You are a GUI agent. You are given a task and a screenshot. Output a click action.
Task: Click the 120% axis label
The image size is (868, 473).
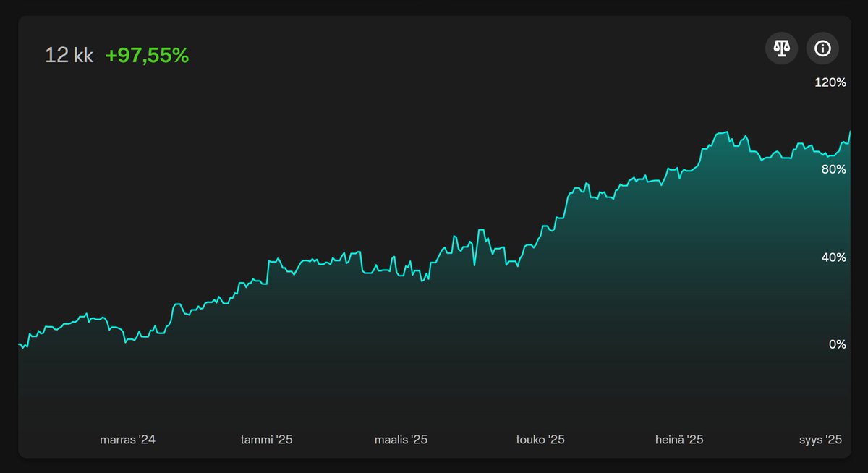[x=830, y=82]
